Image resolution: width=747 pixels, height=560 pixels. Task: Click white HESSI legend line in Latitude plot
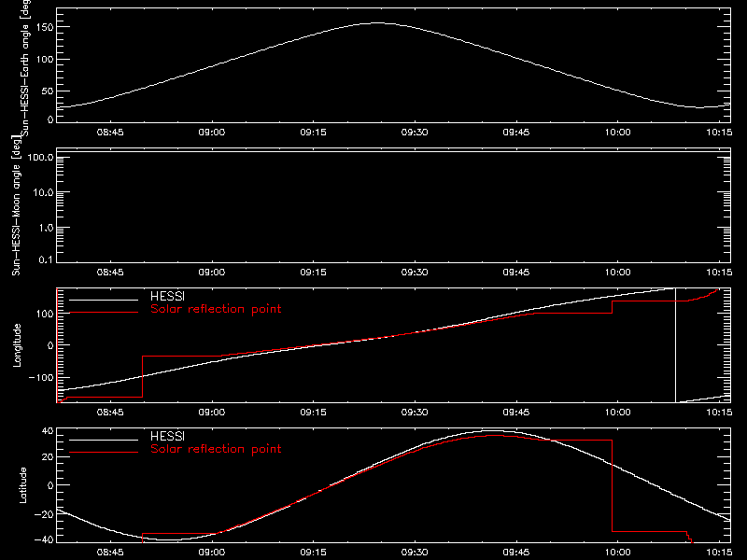tap(104, 440)
